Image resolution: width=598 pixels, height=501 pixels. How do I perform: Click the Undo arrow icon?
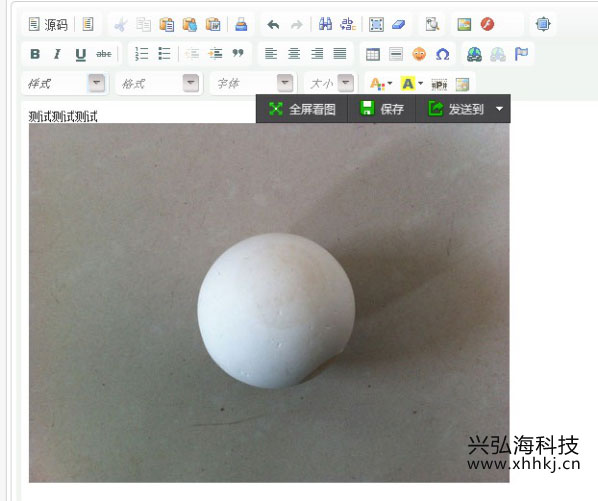[x=273, y=25]
